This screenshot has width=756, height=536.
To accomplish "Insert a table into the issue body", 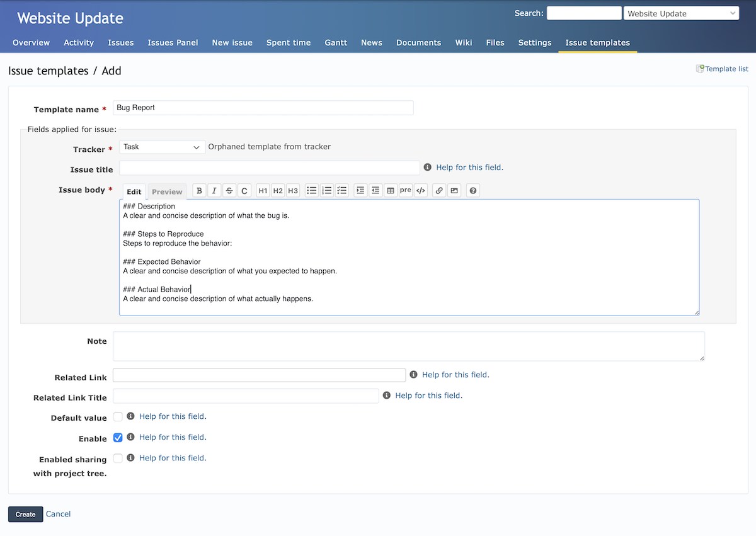I will 391,190.
